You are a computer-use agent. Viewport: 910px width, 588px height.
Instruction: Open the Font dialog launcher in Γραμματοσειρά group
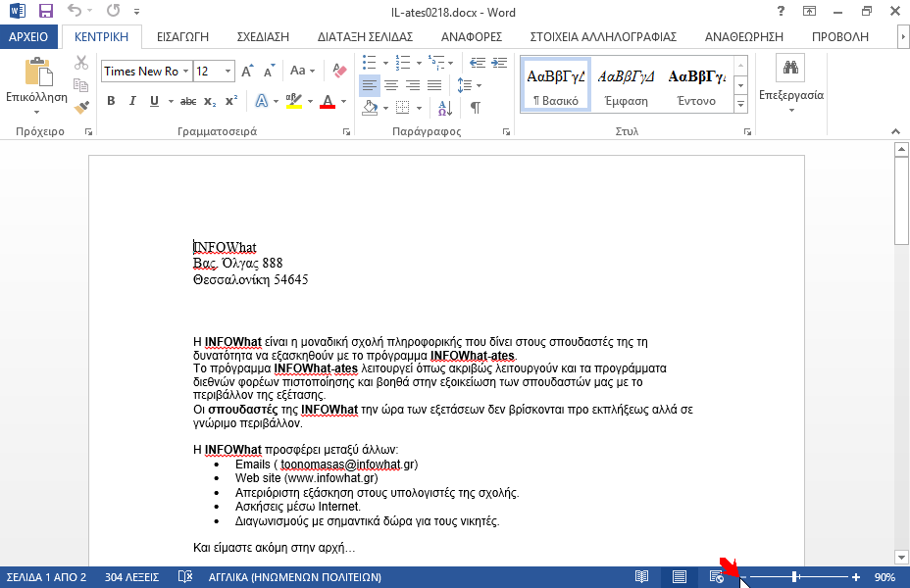point(346,132)
